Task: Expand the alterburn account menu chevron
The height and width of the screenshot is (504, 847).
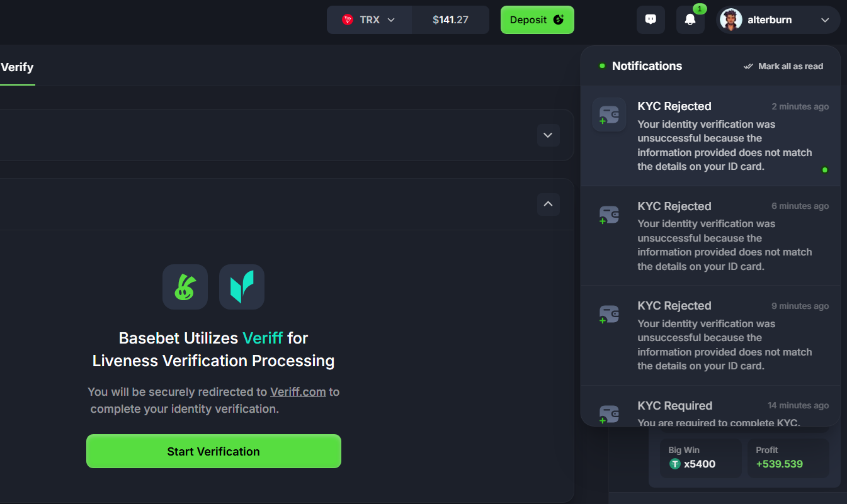Action: [x=825, y=20]
